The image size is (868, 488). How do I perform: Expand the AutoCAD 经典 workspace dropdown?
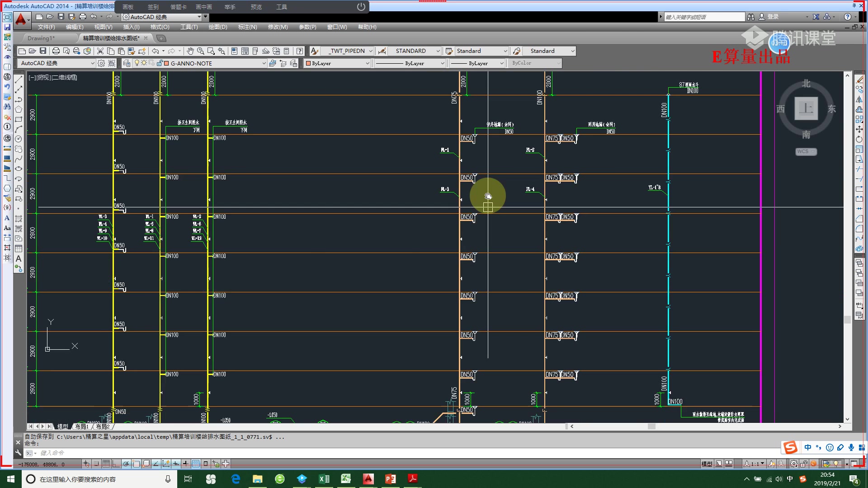coord(93,63)
